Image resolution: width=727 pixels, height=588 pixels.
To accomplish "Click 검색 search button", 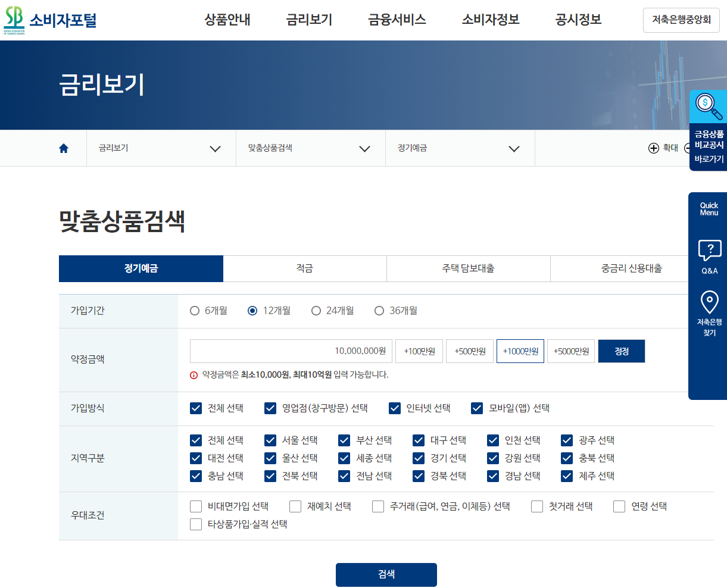I will [x=386, y=574].
